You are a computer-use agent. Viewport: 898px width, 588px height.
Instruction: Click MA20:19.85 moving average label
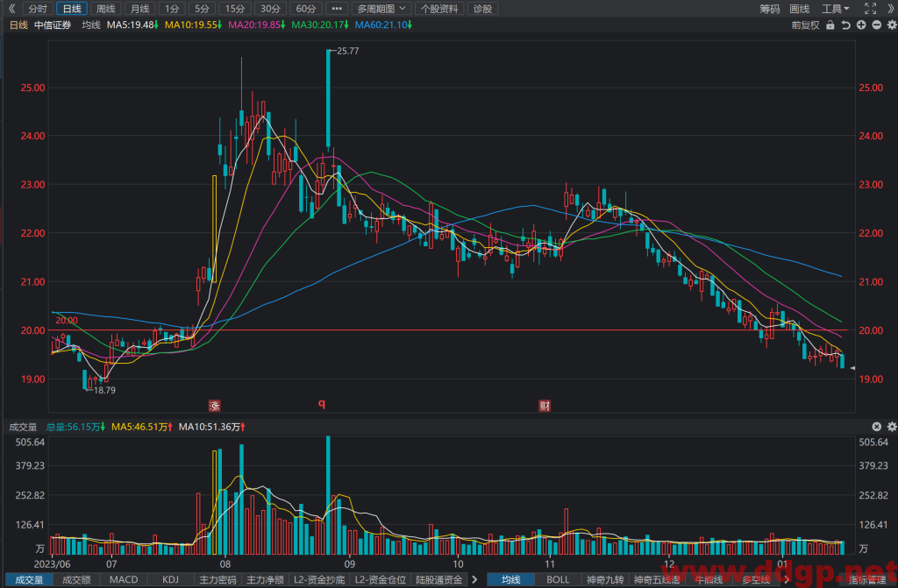tap(257, 25)
